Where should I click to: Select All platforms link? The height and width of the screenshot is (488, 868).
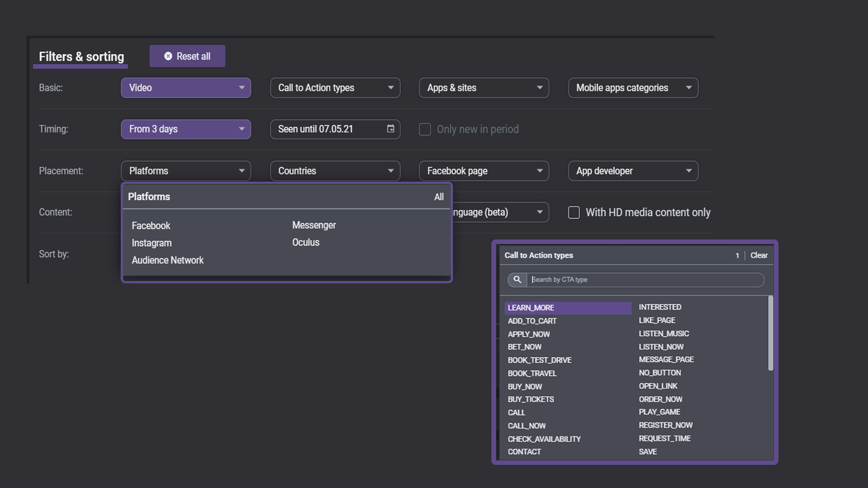click(439, 197)
